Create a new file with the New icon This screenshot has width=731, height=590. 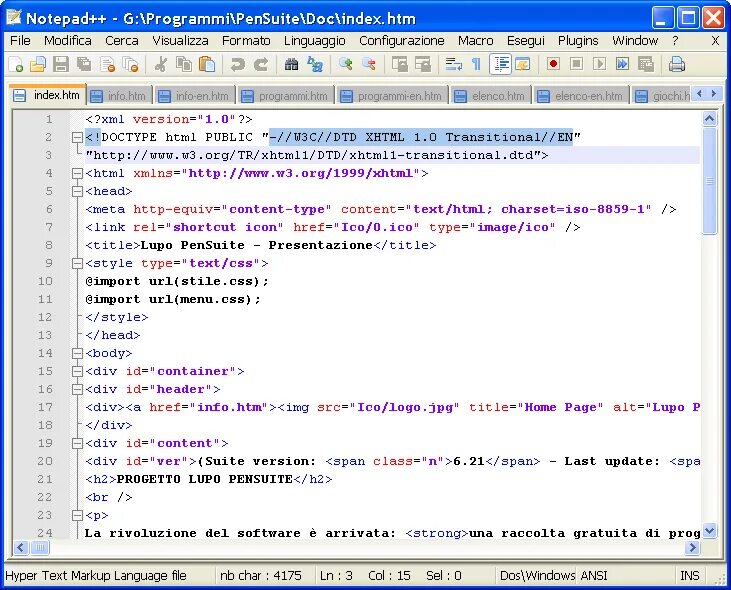[x=15, y=64]
